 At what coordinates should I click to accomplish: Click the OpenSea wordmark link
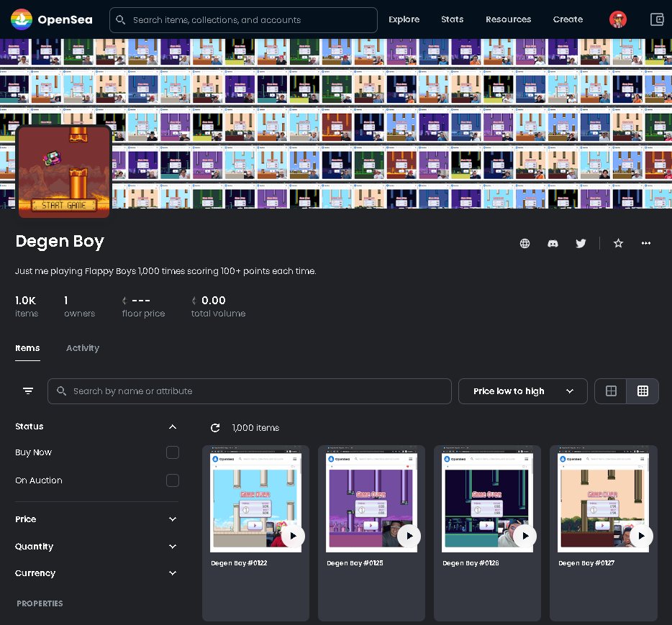[x=65, y=19]
